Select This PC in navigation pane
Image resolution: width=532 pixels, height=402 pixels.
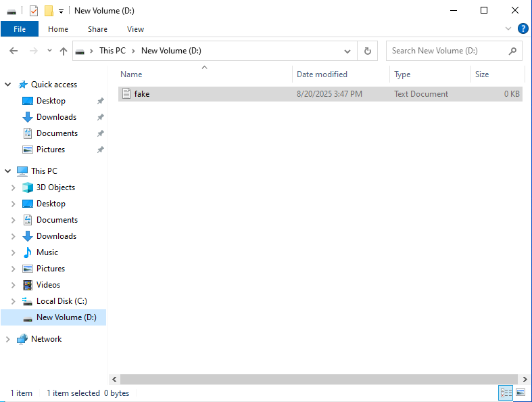(x=44, y=171)
